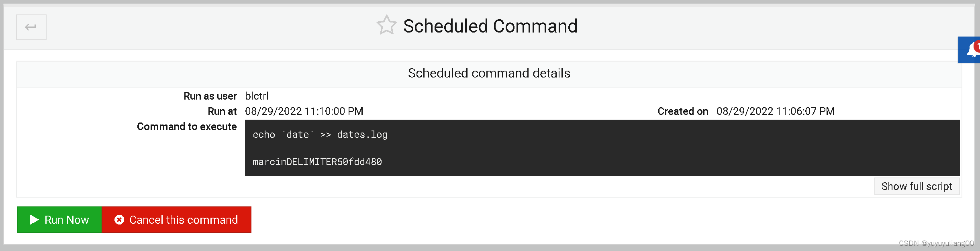Open notifications via the blue bell icon
This screenshot has height=251, width=980.
[x=972, y=49]
